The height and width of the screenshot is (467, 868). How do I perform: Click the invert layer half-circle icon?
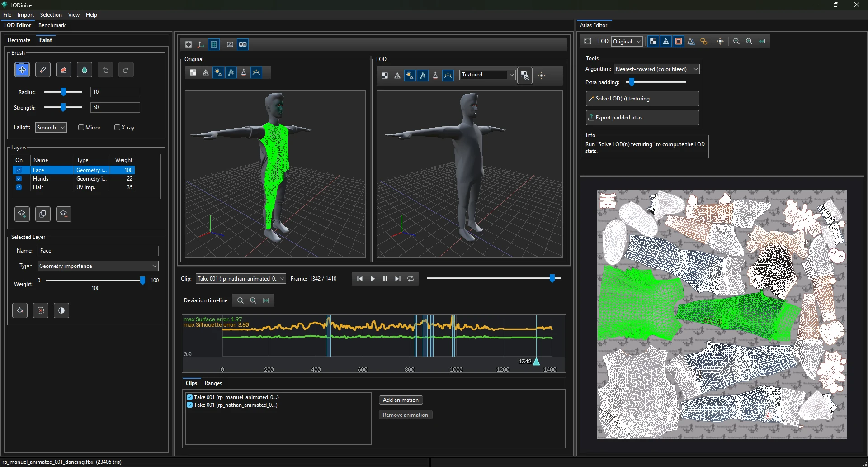click(x=61, y=310)
